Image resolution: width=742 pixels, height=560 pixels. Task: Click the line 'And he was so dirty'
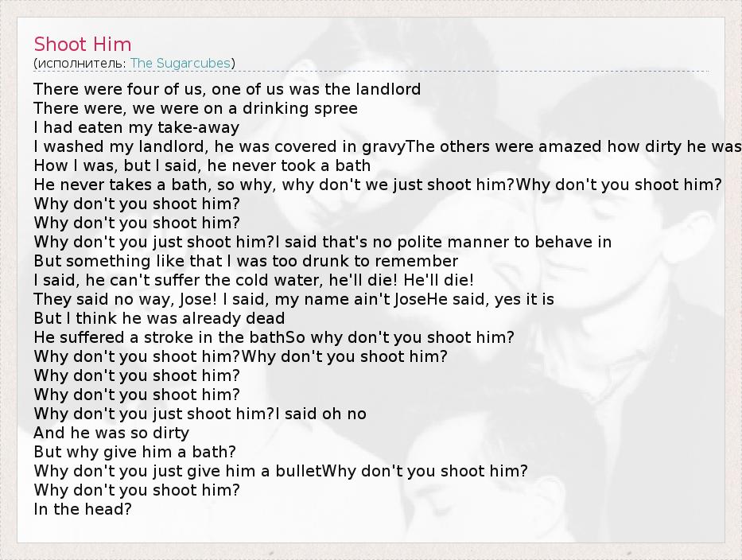click(x=111, y=433)
